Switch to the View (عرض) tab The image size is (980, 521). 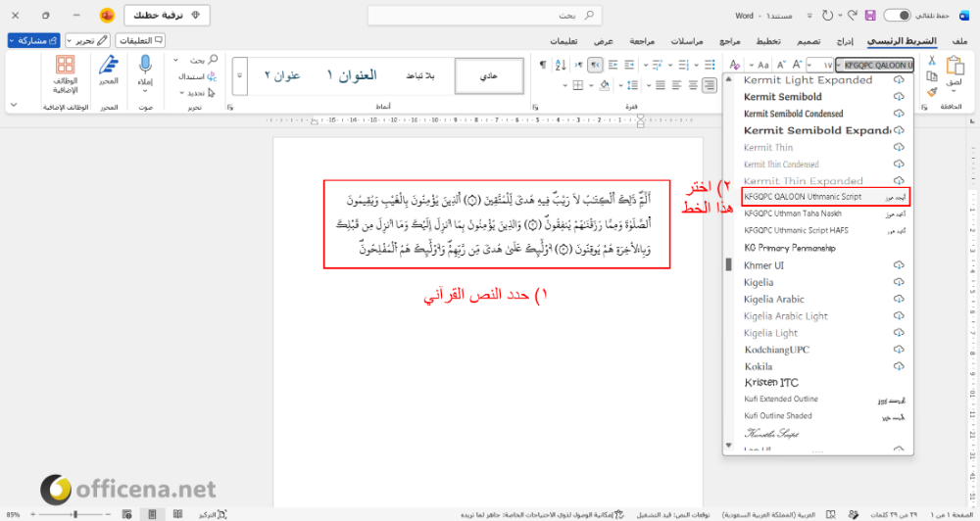click(603, 40)
